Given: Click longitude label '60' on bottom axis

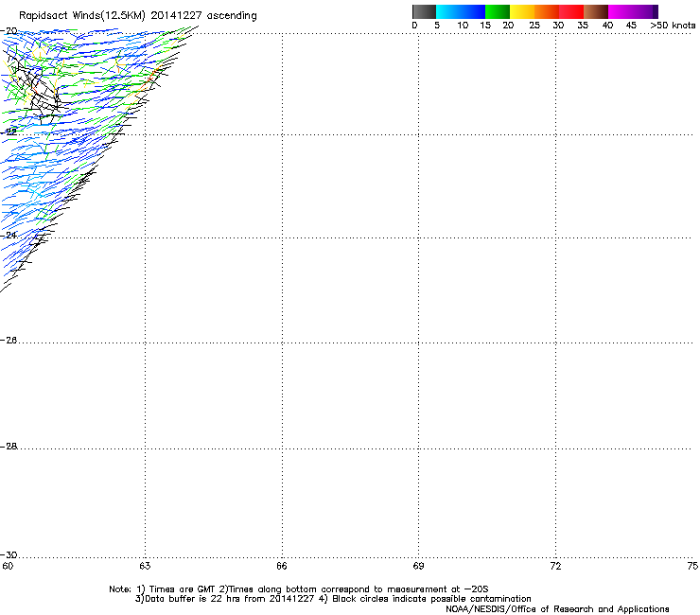Looking at the screenshot, I should (8, 566).
